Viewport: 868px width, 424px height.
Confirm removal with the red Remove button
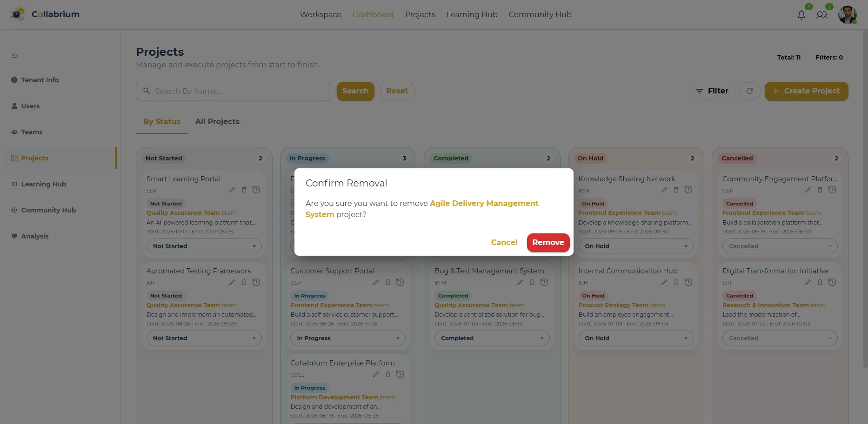click(548, 243)
